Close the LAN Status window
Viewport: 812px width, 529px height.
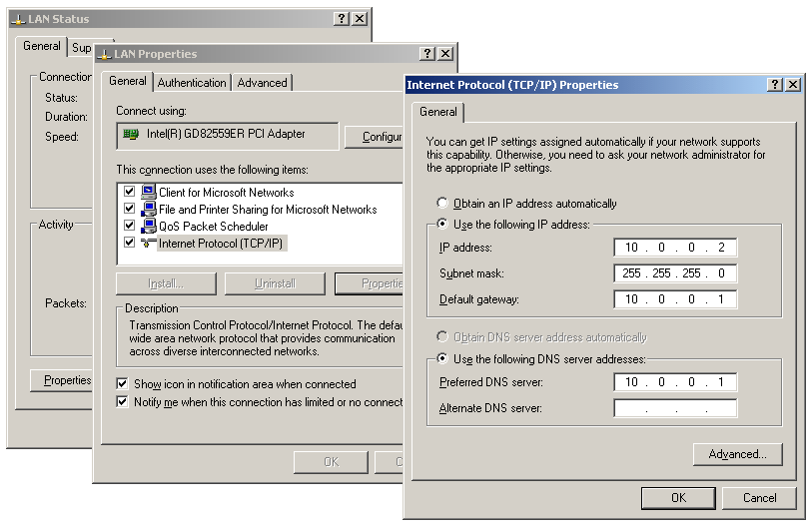(x=359, y=19)
